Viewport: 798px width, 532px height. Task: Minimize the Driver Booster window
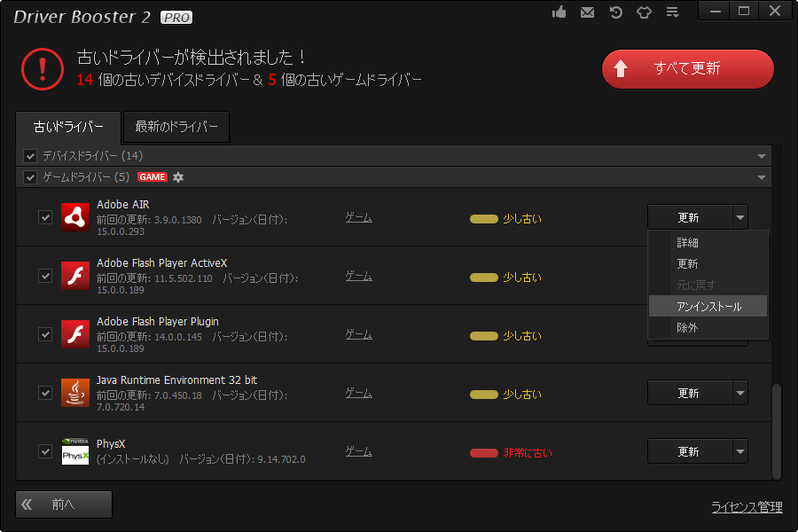click(x=715, y=12)
